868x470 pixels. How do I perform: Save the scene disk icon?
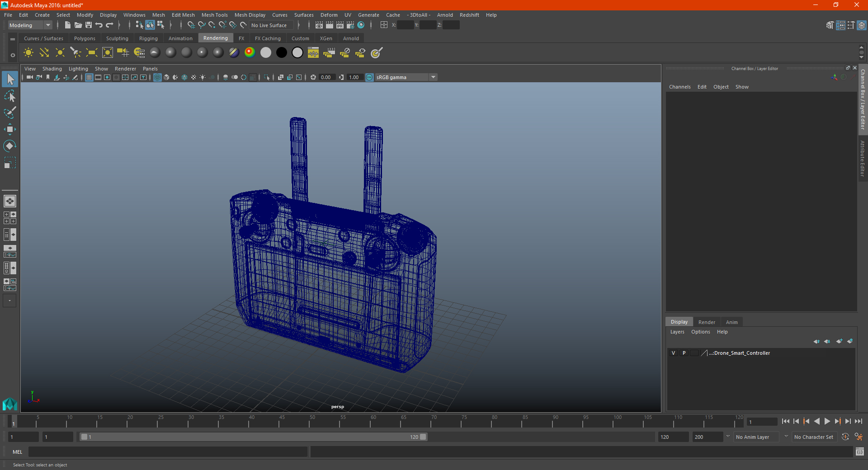click(89, 25)
